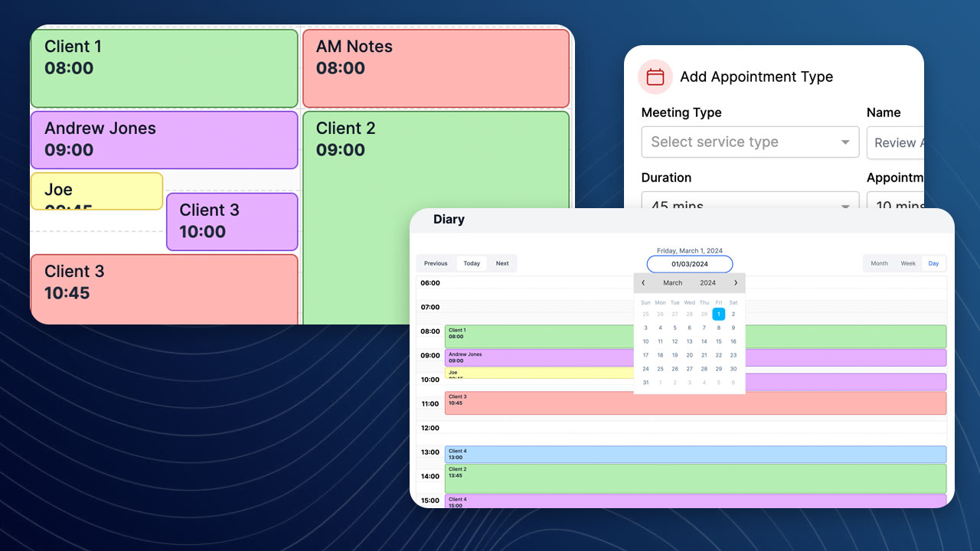Click the Diary heading text

[449, 220]
